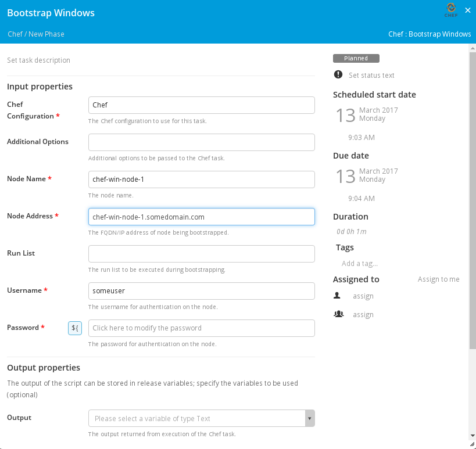Click assign next to the single-user icon
Screen dimensions: 476x449
(363, 296)
